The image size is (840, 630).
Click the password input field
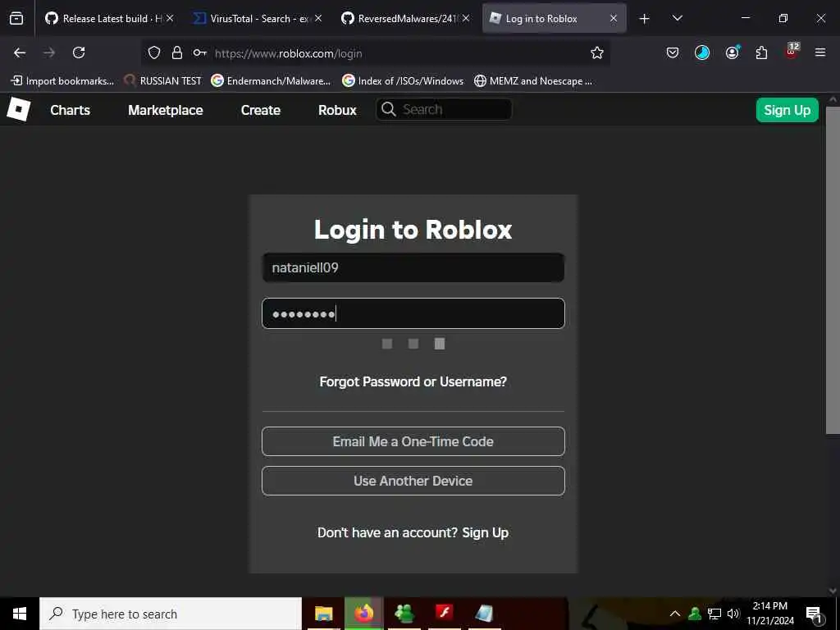(x=413, y=313)
